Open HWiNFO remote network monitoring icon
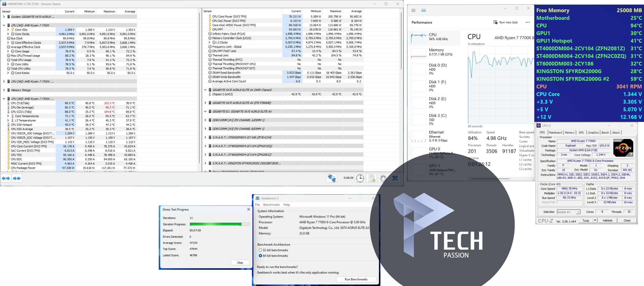The width and height of the screenshot is (644, 286). tap(332, 178)
